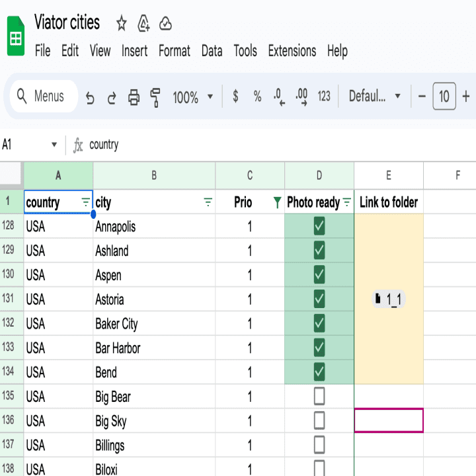Image resolution: width=476 pixels, height=476 pixels.
Task: Click the font size 10 field
Action: pos(444,97)
